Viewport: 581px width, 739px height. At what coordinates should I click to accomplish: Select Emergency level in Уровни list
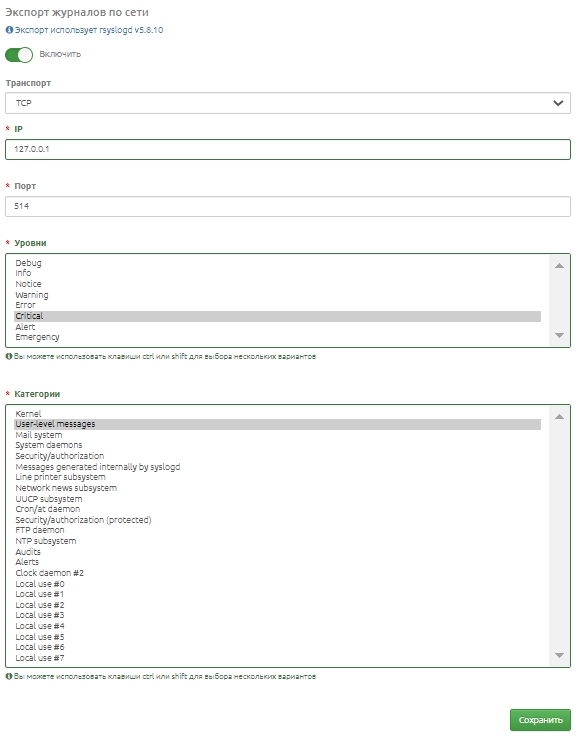pos(278,337)
